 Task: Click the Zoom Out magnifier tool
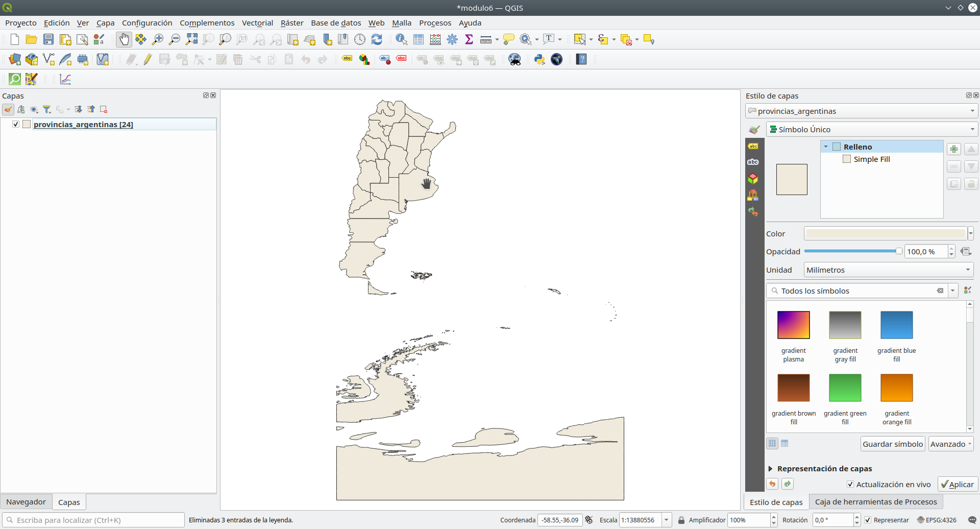[x=175, y=39]
